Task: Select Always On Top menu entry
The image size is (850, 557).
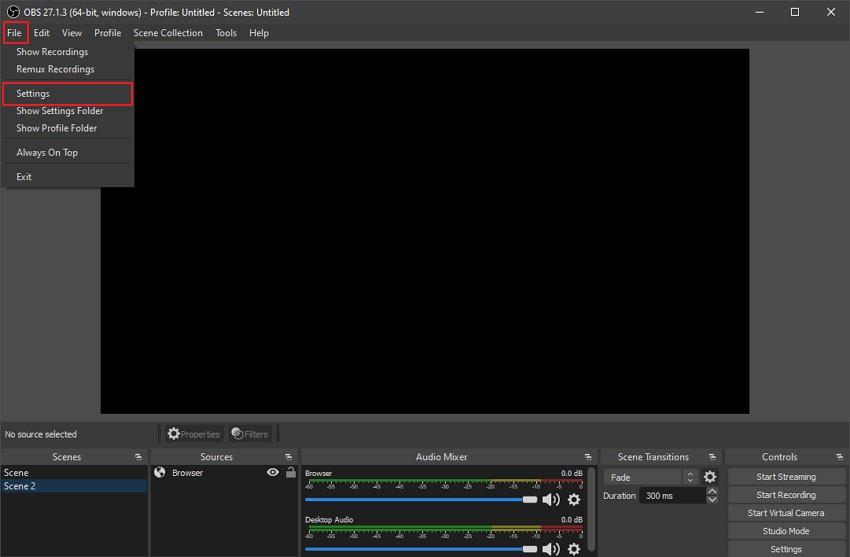Action: tap(47, 153)
